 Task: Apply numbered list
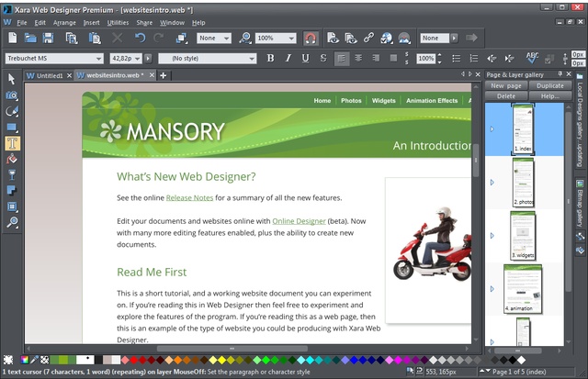(x=474, y=59)
